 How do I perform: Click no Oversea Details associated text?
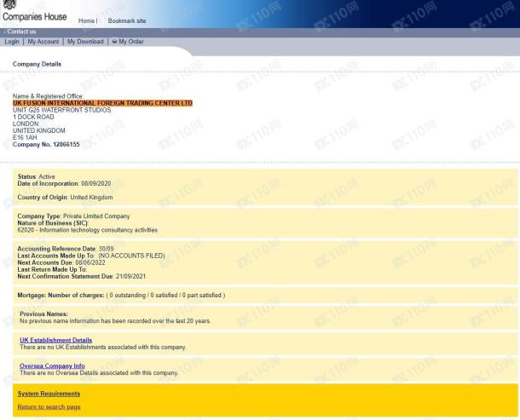point(99,373)
